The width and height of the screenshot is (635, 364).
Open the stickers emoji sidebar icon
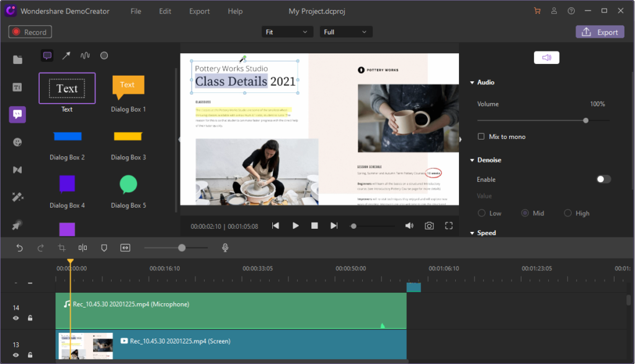click(17, 142)
